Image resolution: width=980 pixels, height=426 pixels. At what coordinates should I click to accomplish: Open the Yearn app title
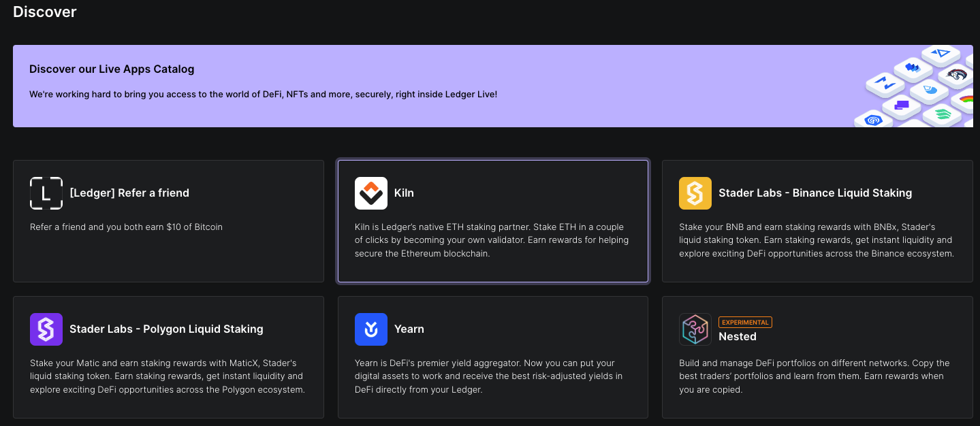[409, 329]
